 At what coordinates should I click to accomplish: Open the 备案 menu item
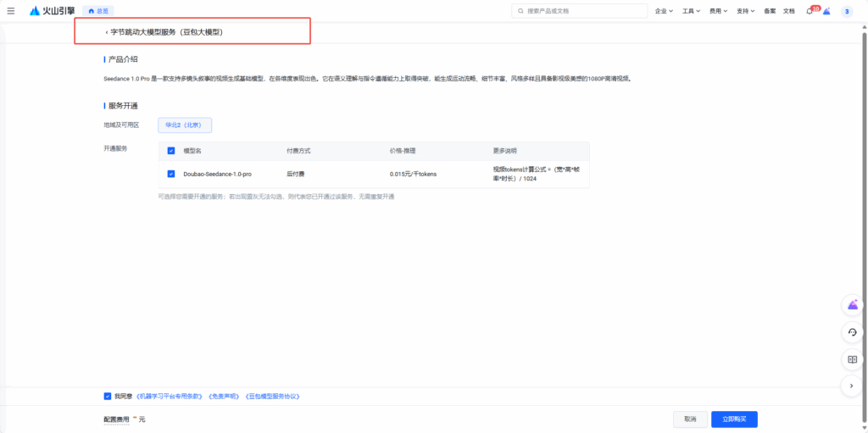coord(770,11)
